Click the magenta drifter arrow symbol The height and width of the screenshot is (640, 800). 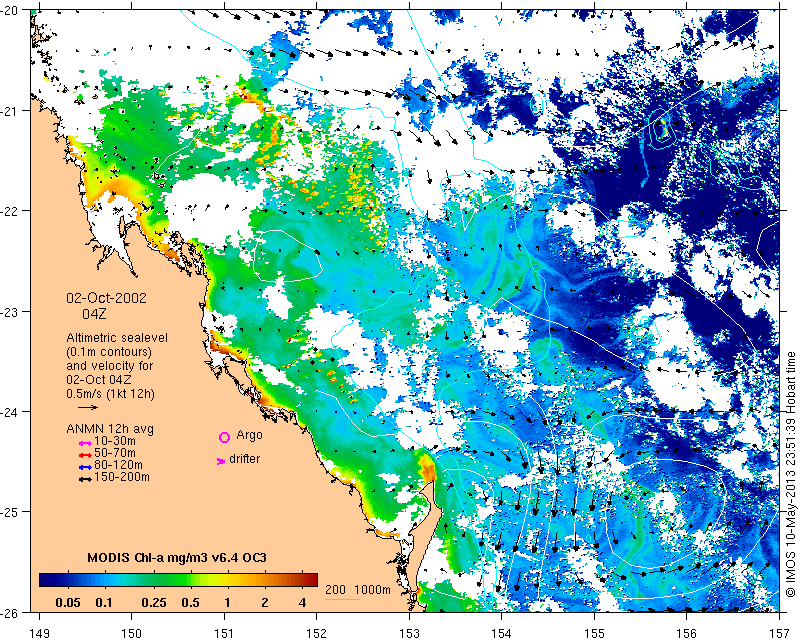click(221, 461)
